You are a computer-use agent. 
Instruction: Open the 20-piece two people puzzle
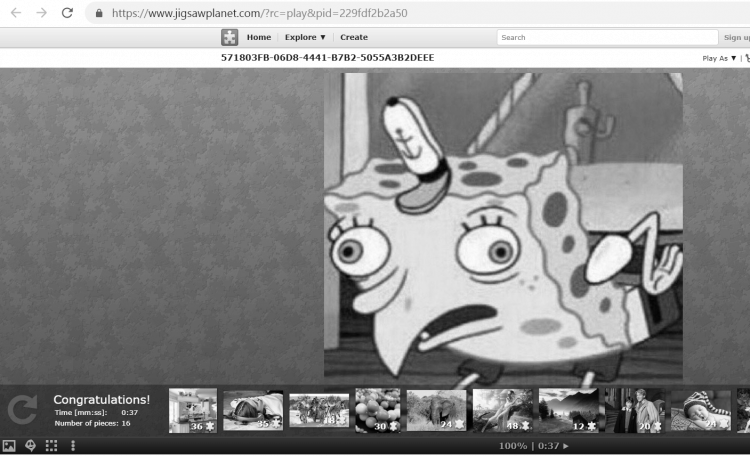[x=635, y=411]
